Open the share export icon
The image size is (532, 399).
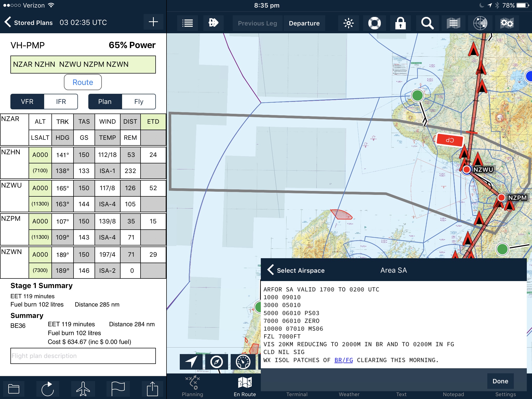[x=152, y=389]
